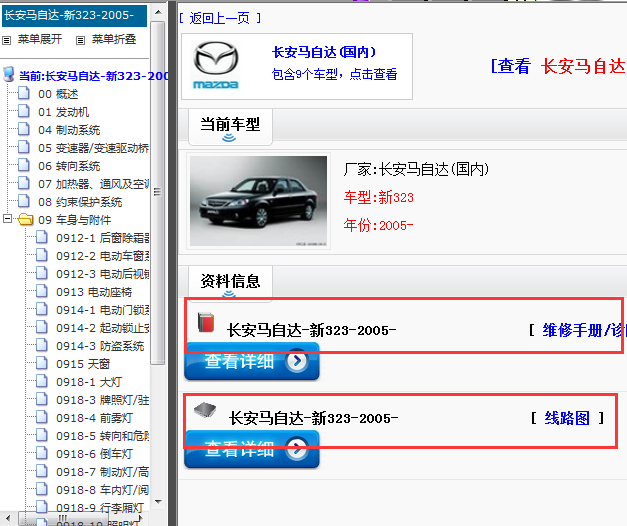Viewport: 627px width, 526px height.
Task: Click the page icon for 04 制动系统
Action: 24,129
